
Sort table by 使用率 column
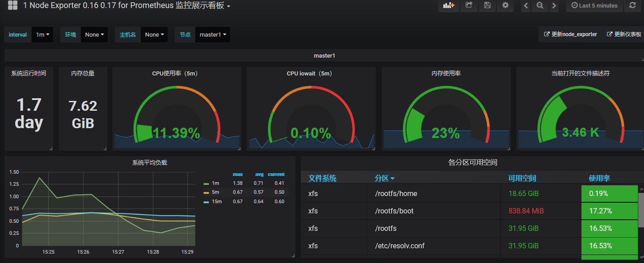click(599, 178)
